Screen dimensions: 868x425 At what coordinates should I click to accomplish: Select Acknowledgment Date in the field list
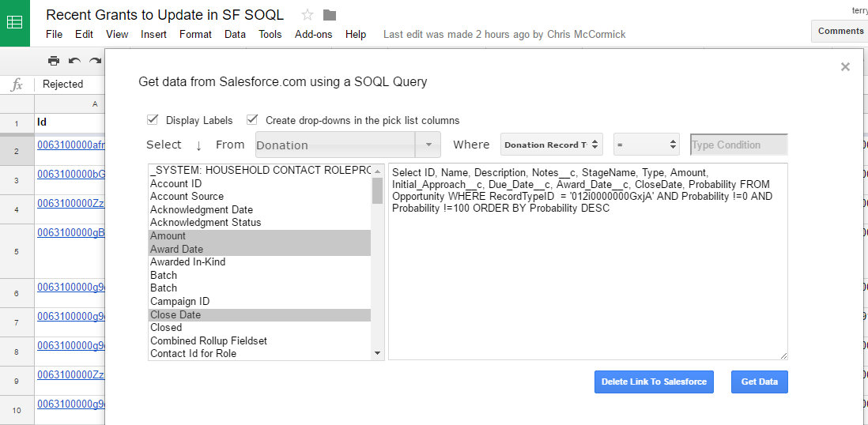(259, 209)
